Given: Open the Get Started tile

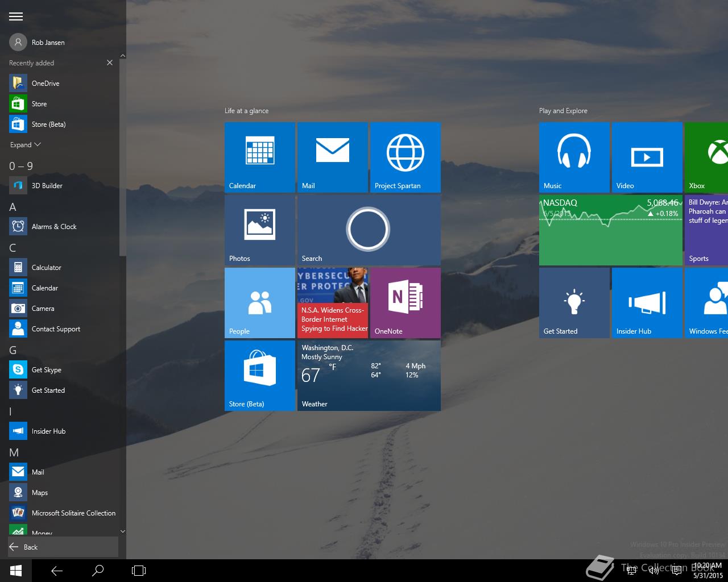Looking at the screenshot, I should tap(574, 303).
